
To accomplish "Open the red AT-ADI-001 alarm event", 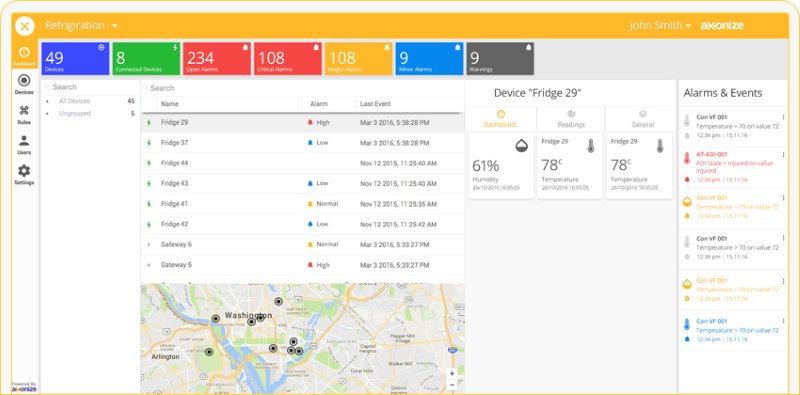I will (733, 167).
